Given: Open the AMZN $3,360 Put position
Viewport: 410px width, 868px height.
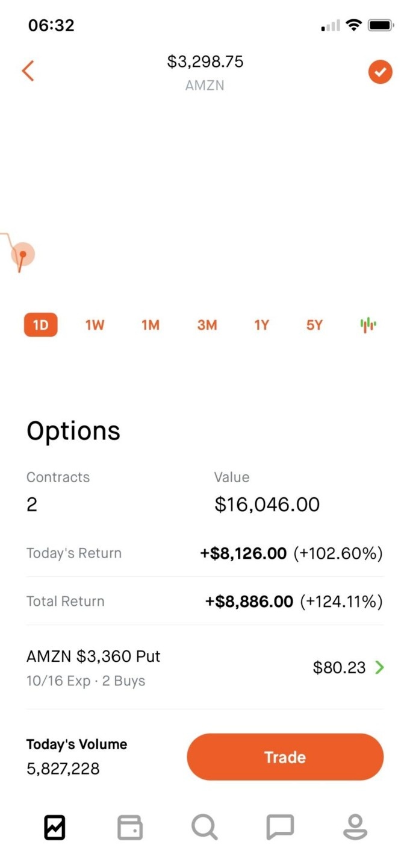Looking at the screenshot, I should click(x=93, y=667).
